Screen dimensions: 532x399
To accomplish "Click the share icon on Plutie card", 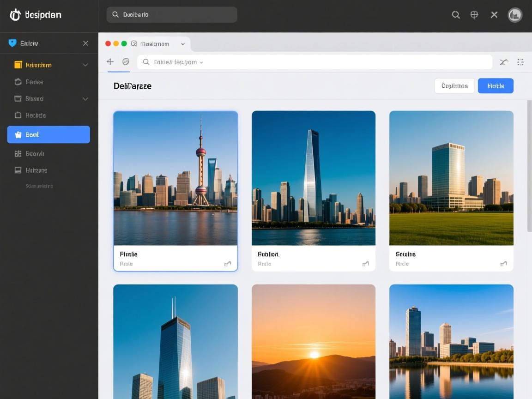I will tap(228, 264).
